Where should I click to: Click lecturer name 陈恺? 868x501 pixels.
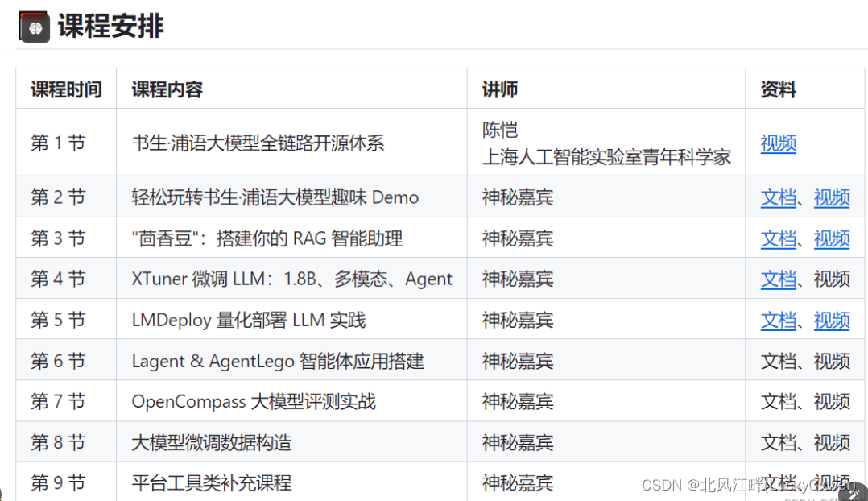[x=500, y=130]
